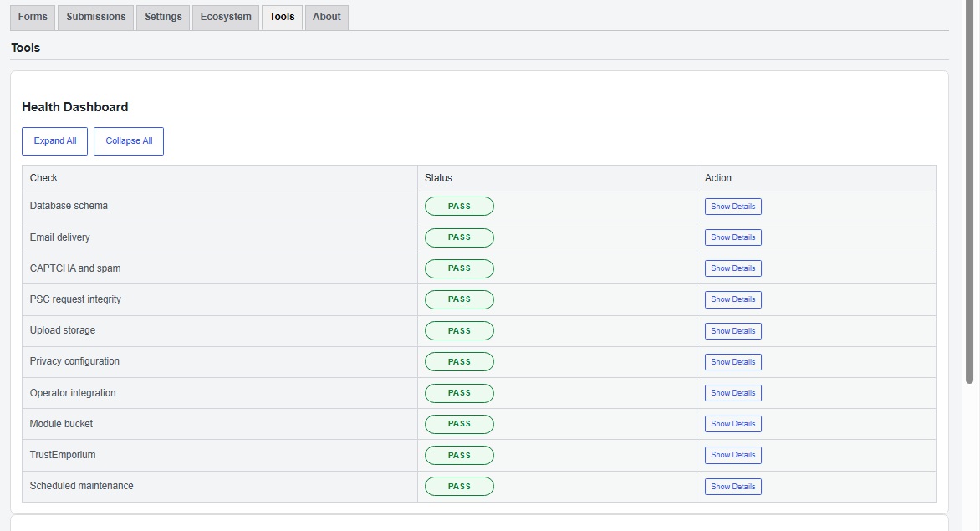Switch to the Submissions tab
This screenshot has height=531, width=980.
click(x=95, y=18)
